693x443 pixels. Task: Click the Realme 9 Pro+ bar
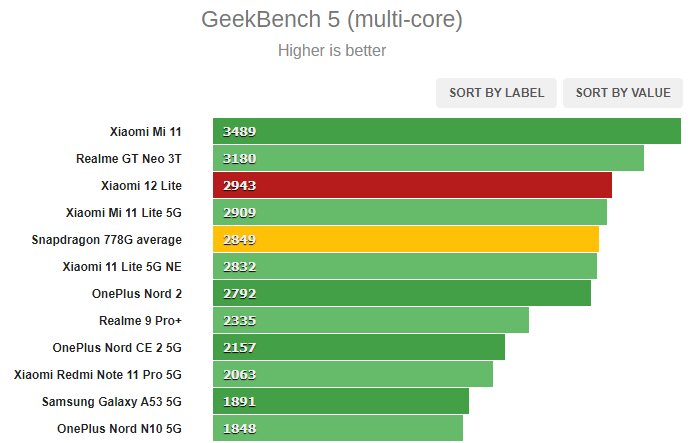(x=371, y=320)
